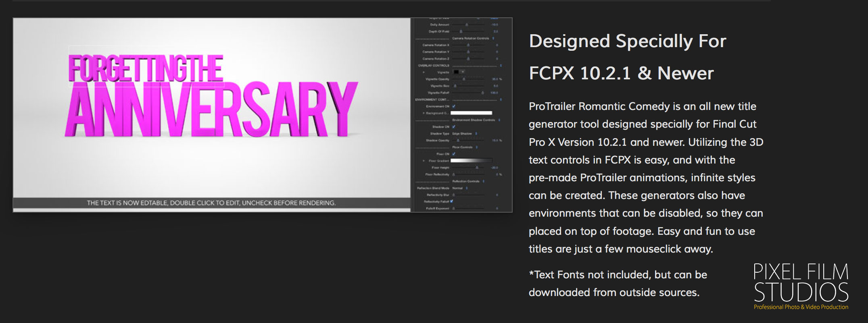Screen dimensions: 868x323
Task: Toggle the Floor ON checkbox
Action: [454, 154]
